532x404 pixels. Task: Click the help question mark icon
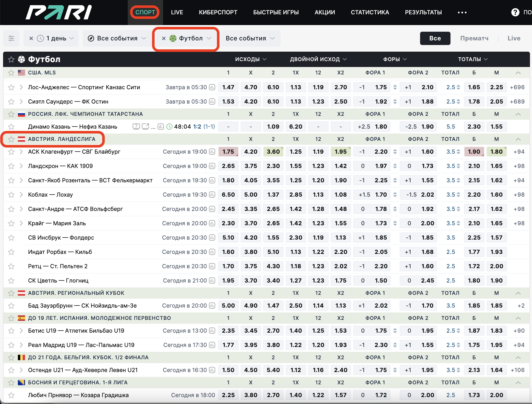[515, 12]
